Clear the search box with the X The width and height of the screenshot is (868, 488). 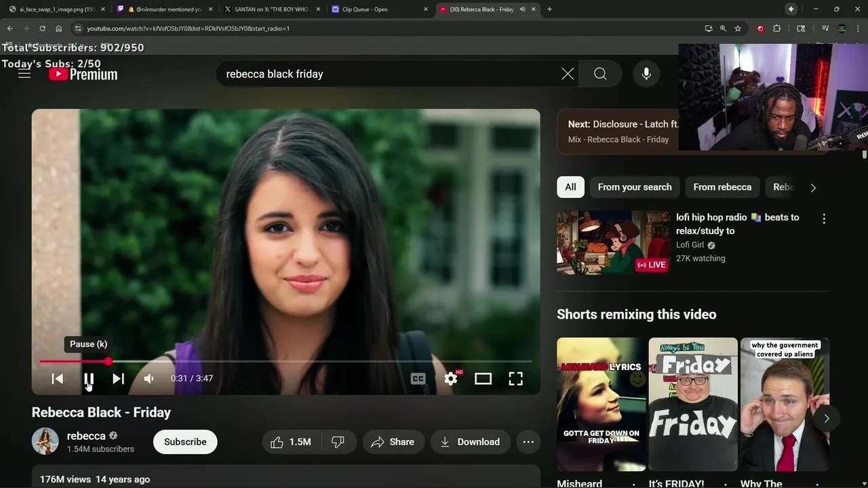pyautogui.click(x=568, y=74)
